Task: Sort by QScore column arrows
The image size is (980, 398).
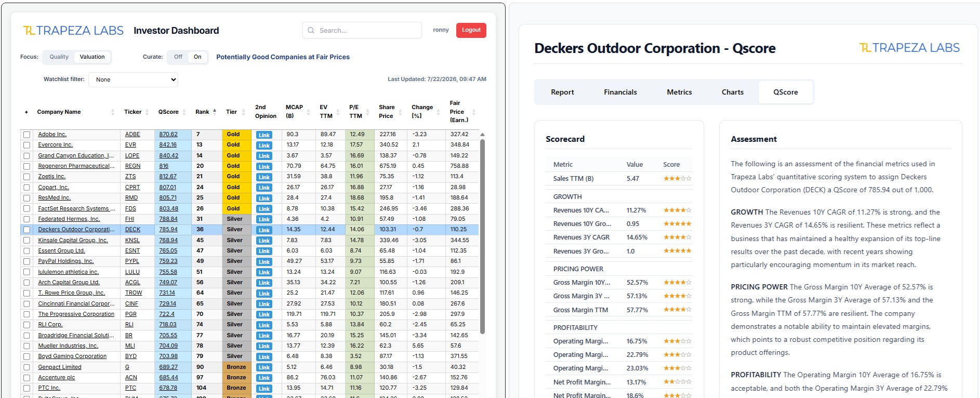Action: 184,112
